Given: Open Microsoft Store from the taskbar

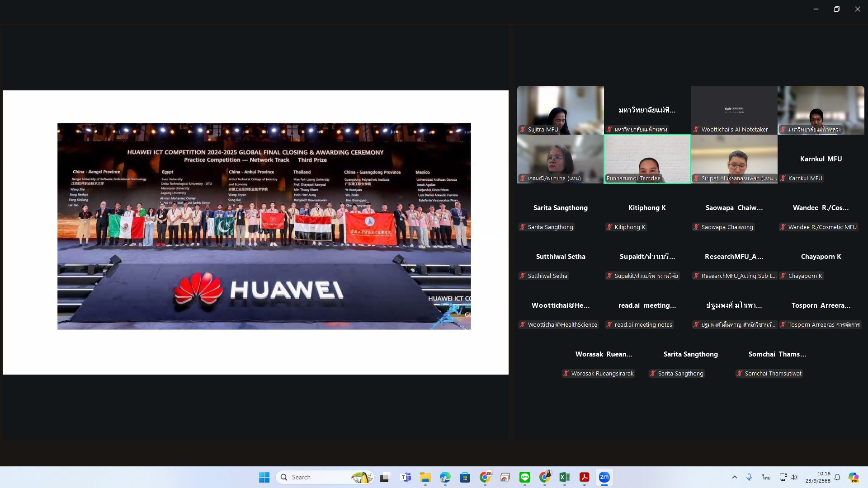Looking at the screenshot, I should pyautogui.click(x=465, y=477).
